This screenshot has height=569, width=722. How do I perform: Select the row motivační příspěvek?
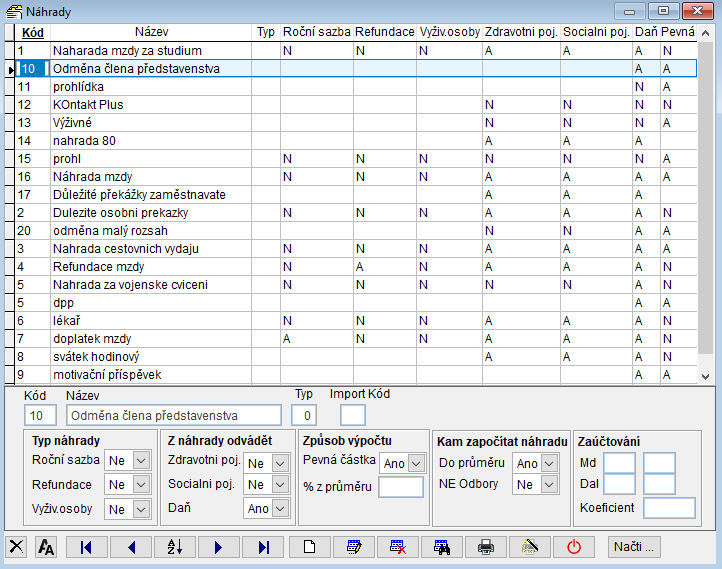tap(356, 374)
